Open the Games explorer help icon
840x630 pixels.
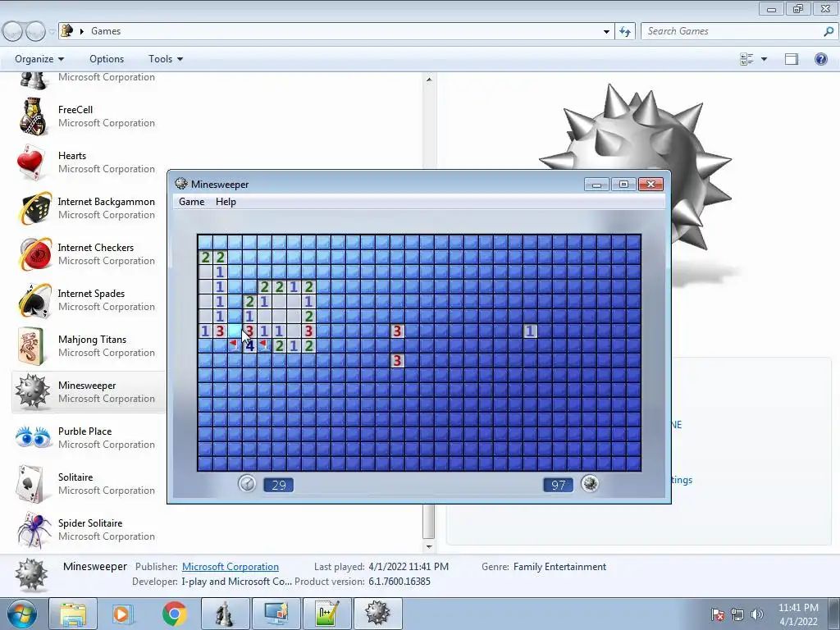820,59
